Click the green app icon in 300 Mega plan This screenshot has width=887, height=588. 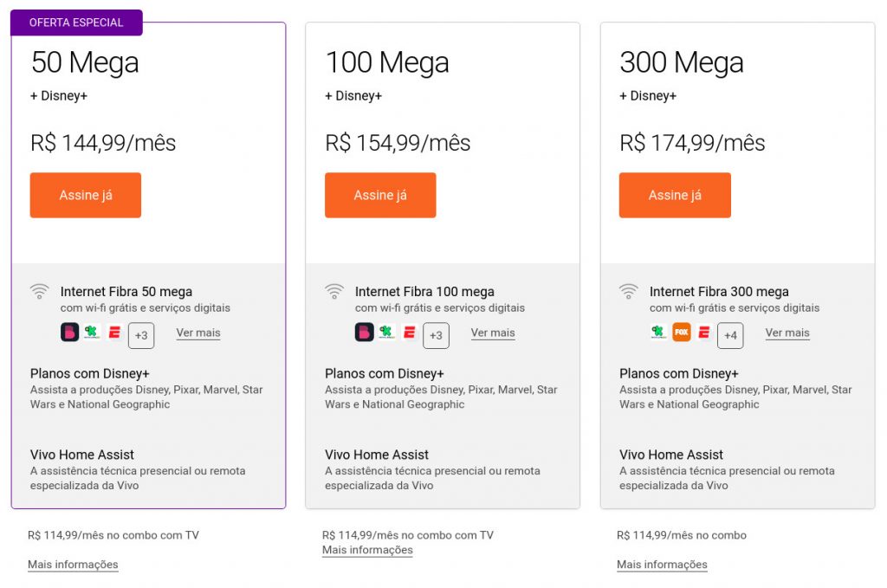click(x=658, y=332)
